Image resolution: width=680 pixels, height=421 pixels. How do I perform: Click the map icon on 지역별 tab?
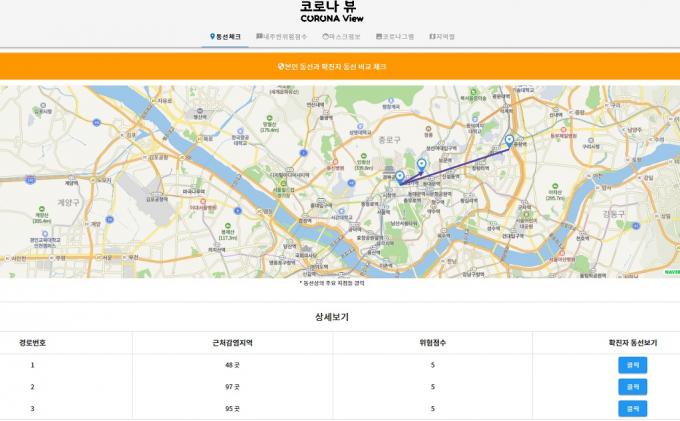[432, 37]
